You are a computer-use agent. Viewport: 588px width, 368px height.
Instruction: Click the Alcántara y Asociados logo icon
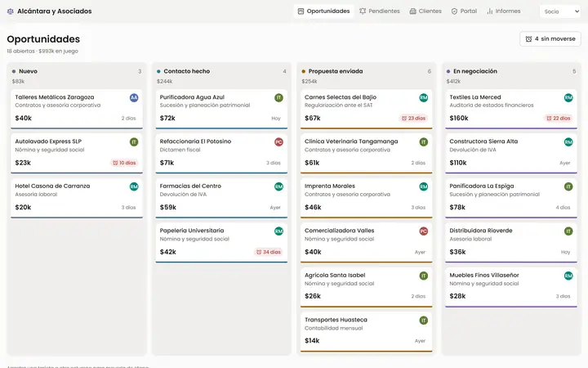click(11, 11)
